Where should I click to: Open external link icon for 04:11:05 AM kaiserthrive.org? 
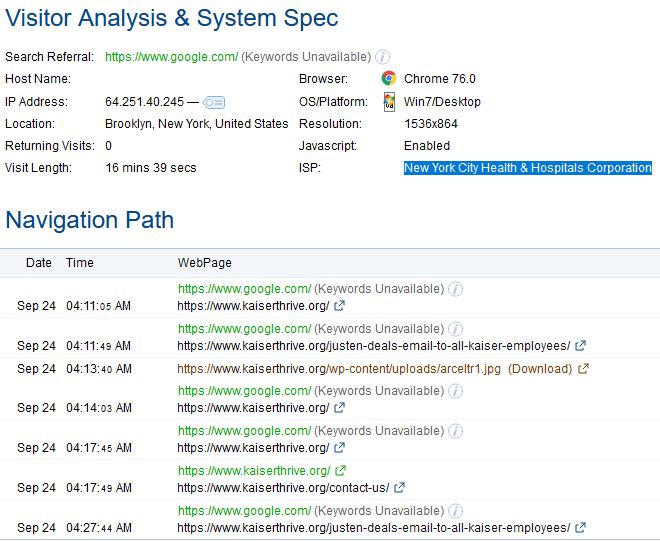[x=339, y=306]
